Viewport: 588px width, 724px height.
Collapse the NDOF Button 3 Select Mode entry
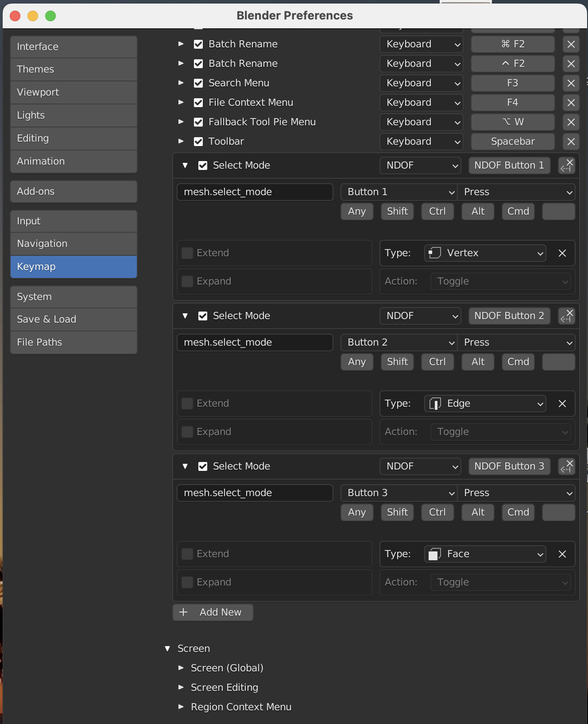[185, 466]
